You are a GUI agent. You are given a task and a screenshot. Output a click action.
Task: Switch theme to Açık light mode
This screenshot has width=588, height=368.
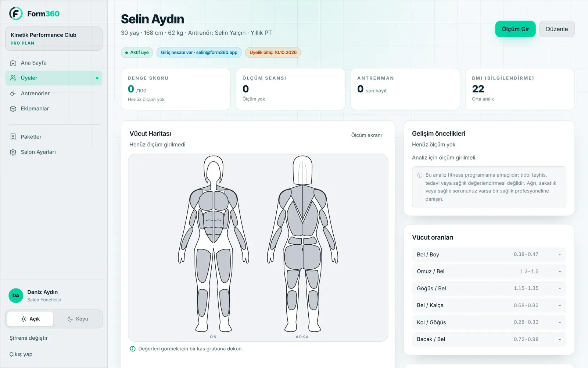(31, 319)
